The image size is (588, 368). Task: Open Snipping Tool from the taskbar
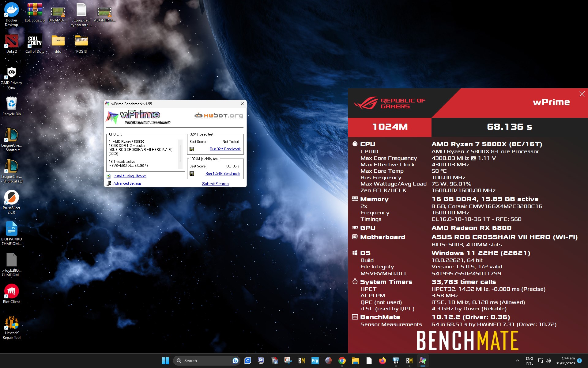point(288,361)
